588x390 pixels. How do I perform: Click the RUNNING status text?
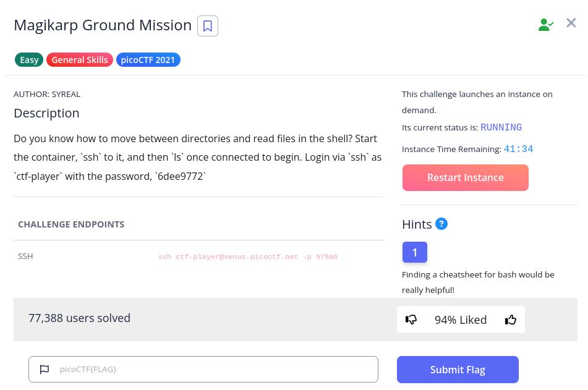[x=501, y=127]
